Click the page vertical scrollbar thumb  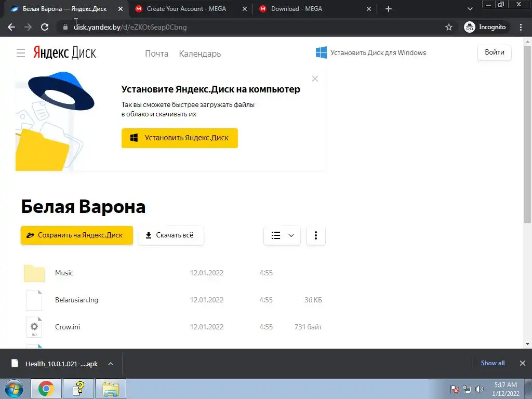[527, 135]
